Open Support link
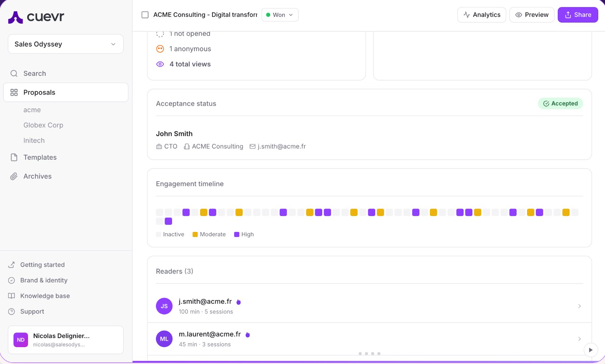The image size is (605, 364). click(32, 311)
